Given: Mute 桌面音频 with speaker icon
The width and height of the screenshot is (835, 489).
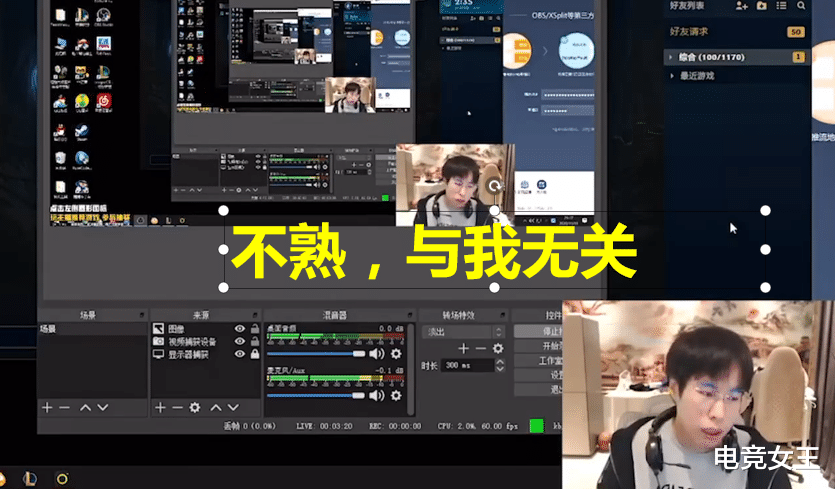Looking at the screenshot, I should 377,354.
